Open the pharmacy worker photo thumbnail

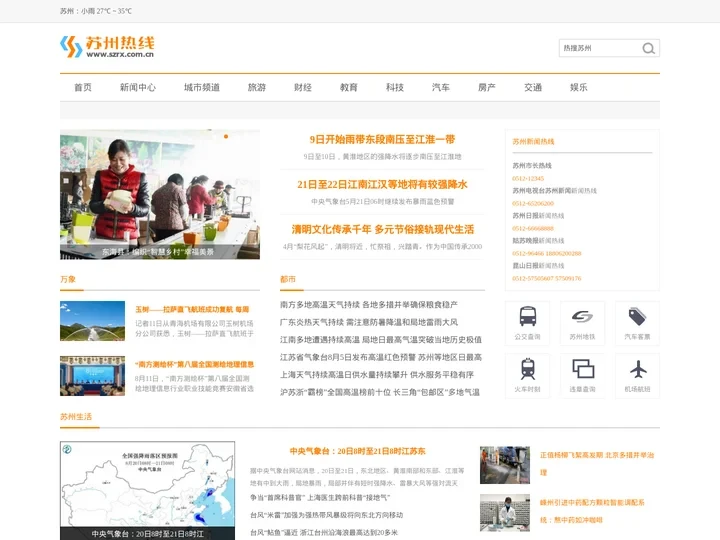pyautogui.click(x=505, y=513)
